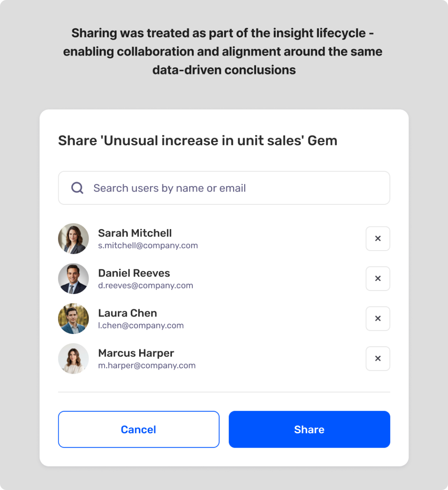Select the Sarah Mitchell name label

tap(135, 233)
